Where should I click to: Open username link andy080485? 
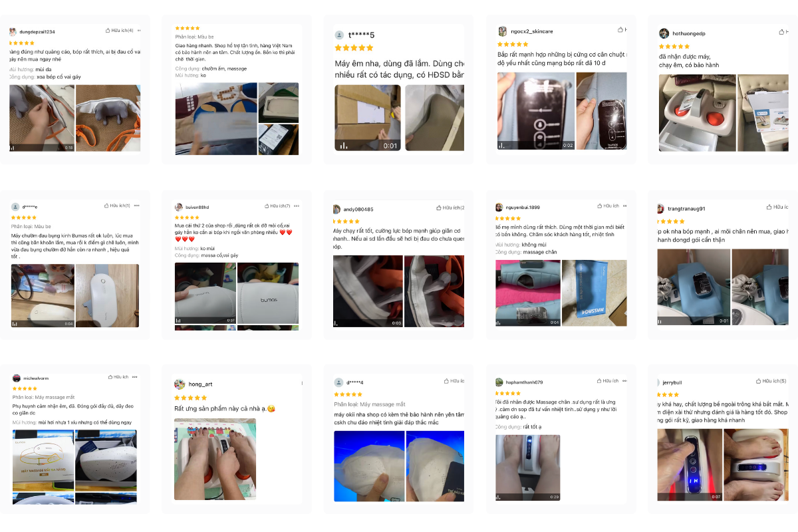click(x=358, y=209)
